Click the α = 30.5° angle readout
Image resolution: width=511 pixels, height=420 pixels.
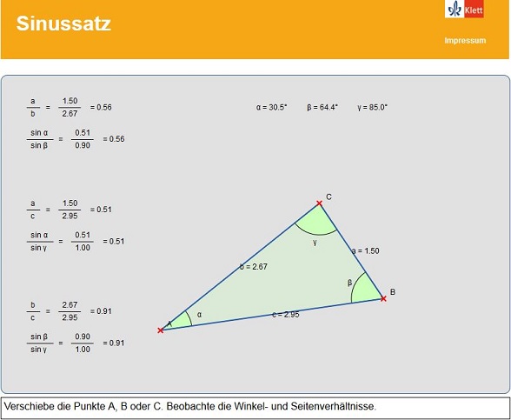[271, 107]
